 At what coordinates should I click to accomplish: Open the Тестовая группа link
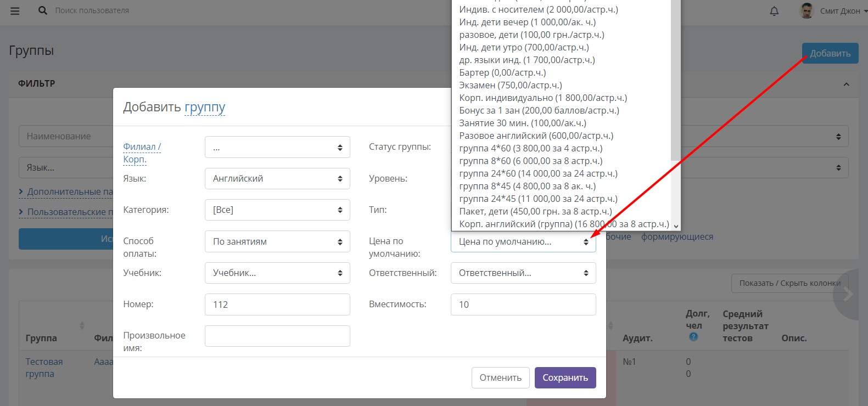coord(44,368)
